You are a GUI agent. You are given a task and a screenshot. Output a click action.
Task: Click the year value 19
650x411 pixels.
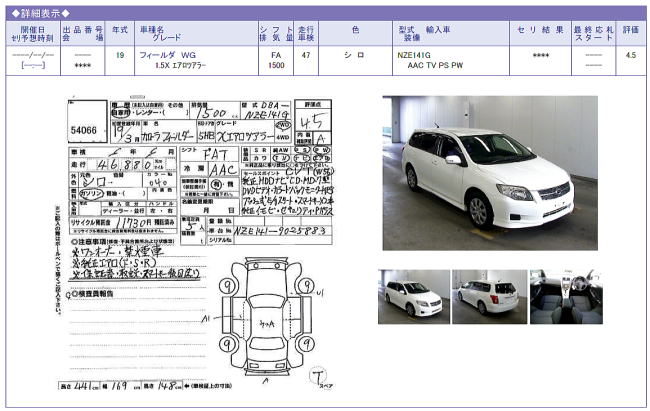click(x=120, y=55)
